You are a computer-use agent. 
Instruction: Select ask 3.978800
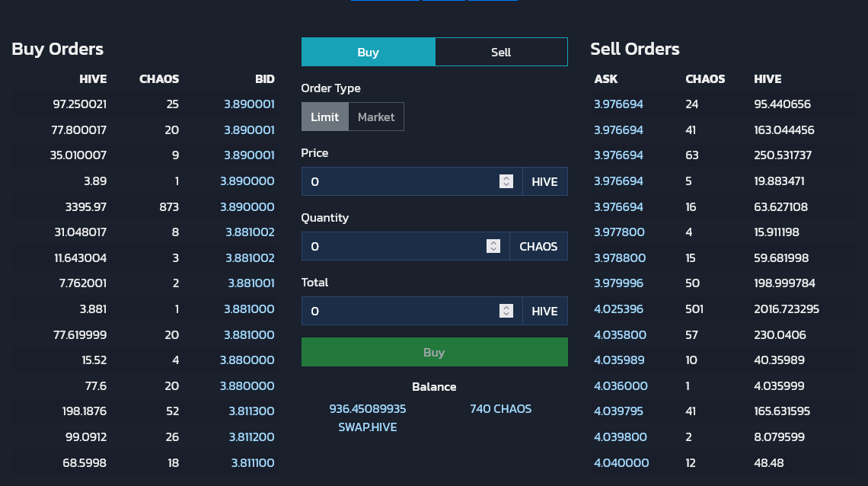tap(620, 258)
